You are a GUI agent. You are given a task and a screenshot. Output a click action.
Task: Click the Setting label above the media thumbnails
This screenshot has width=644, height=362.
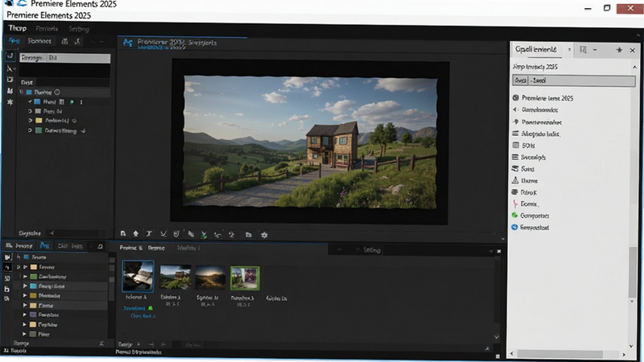pos(372,250)
